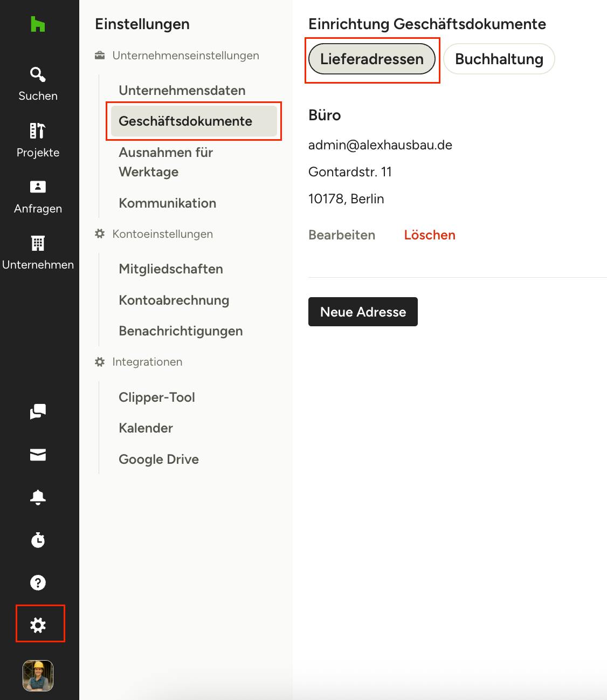Screen dimensions: 607x700
Task: Open the time tracking stopwatch icon
Action: click(38, 540)
